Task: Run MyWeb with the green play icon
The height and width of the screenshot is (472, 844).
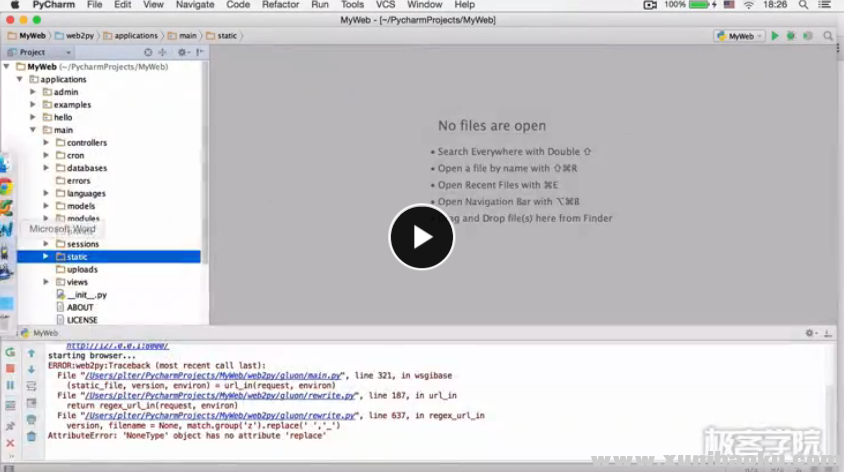Action: tap(774, 36)
